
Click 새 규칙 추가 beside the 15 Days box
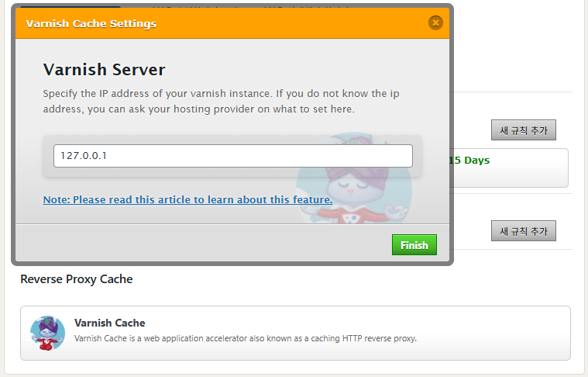tap(523, 130)
